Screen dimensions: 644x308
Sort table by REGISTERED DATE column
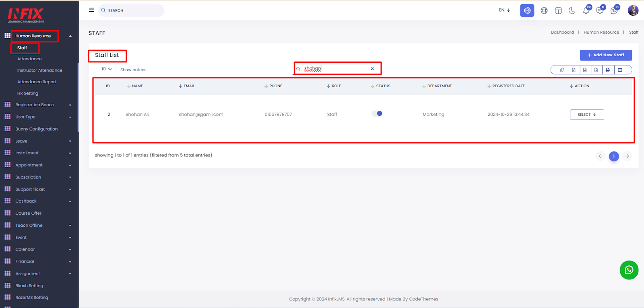pos(506,86)
